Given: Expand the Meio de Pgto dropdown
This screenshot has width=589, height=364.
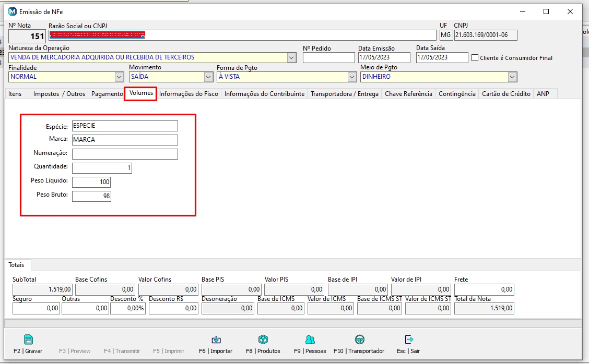Looking at the screenshot, I should [512, 77].
